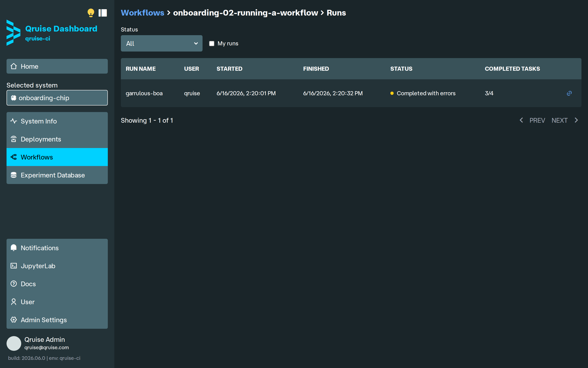Click the STARTED column header

click(229, 69)
